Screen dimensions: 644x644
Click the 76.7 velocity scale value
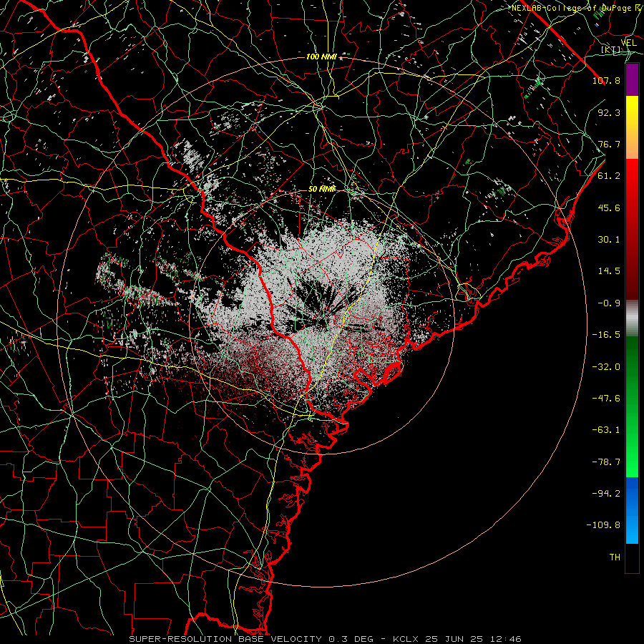point(609,144)
